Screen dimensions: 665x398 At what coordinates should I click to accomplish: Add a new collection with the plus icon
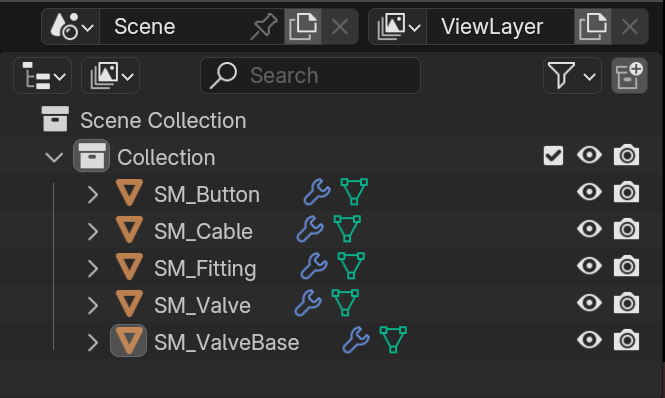point(629,76)
